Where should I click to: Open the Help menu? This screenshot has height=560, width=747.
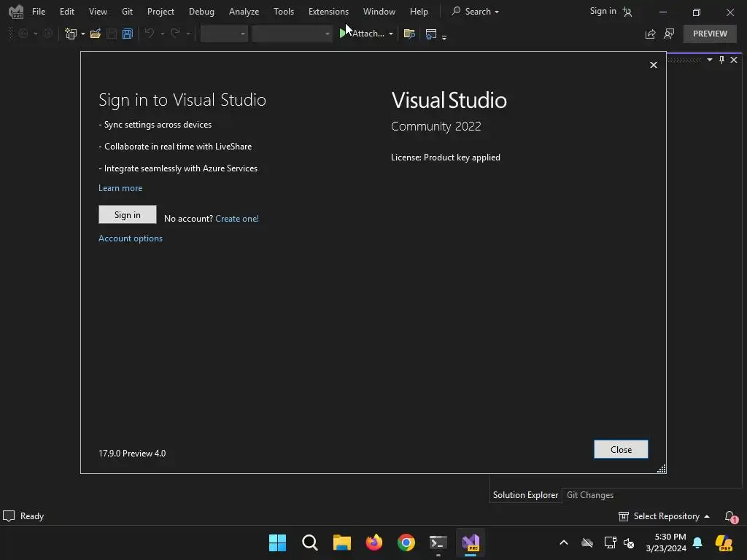point(419,12)
